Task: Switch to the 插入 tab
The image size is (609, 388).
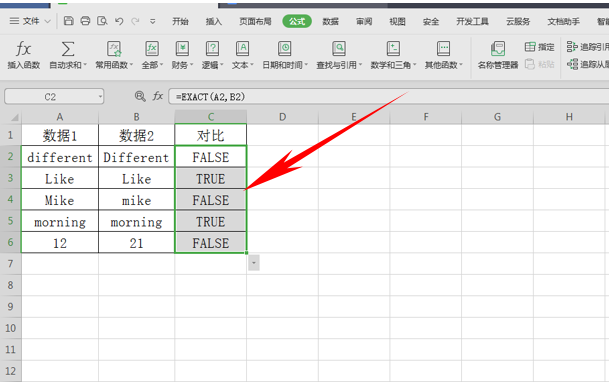Action: (x=214, y=21)
